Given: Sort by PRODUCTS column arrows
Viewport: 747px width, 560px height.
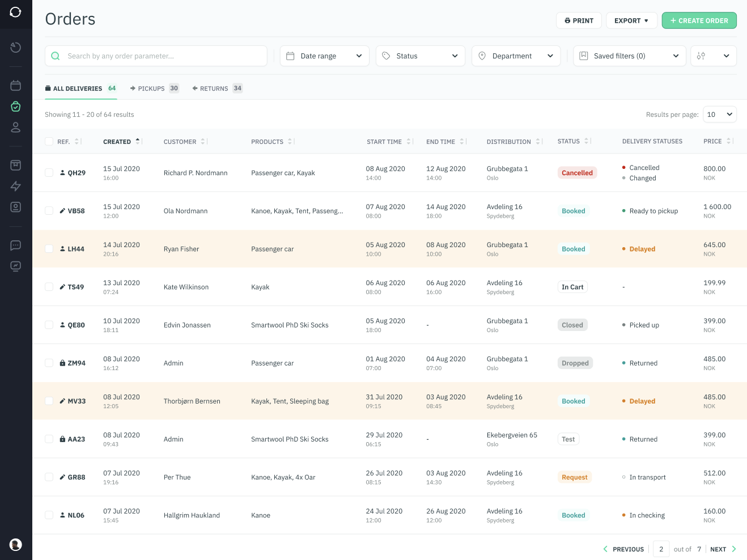Looking at the screenshot, I should point(290,142).
